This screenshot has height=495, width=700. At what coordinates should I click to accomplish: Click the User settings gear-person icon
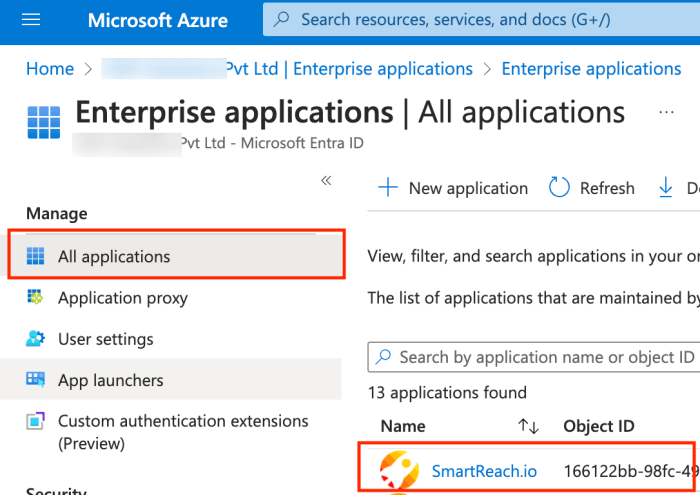coord(35,339)
